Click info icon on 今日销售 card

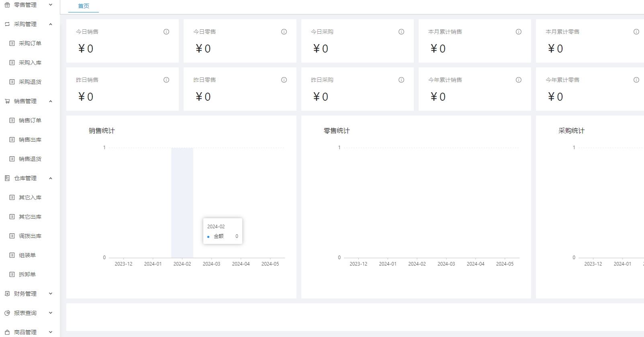pos(166,32)
